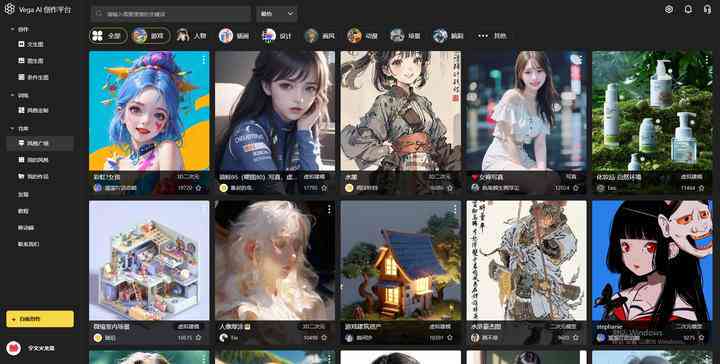Open the masked black-haired girl style thumbnail
720x364 pixels.
pyautogui.click(x=652, y=260)
